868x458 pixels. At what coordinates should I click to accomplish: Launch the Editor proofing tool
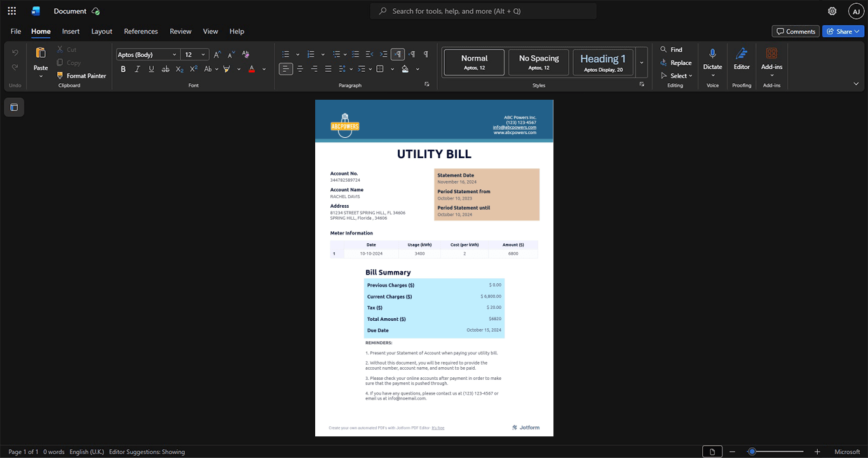(742, 61)
